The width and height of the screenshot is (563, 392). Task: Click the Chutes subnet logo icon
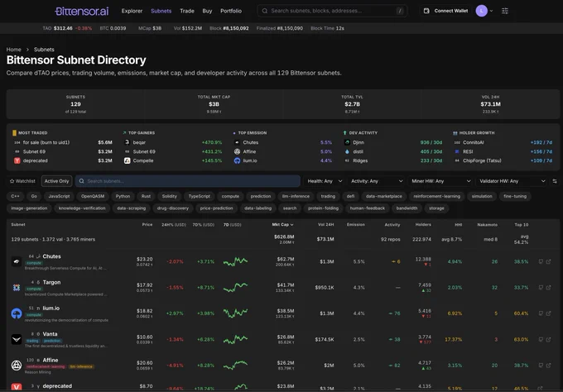pyautogui.click(x=17, y=261)
